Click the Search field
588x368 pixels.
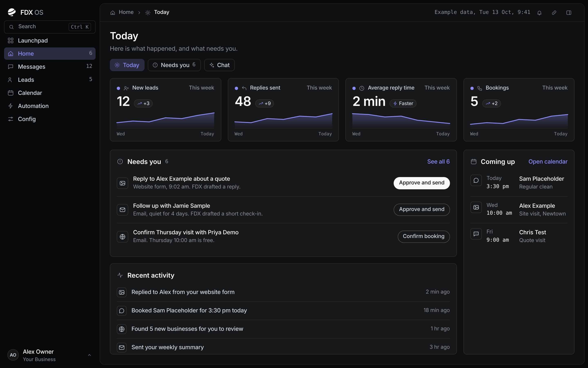click(50, 27)
